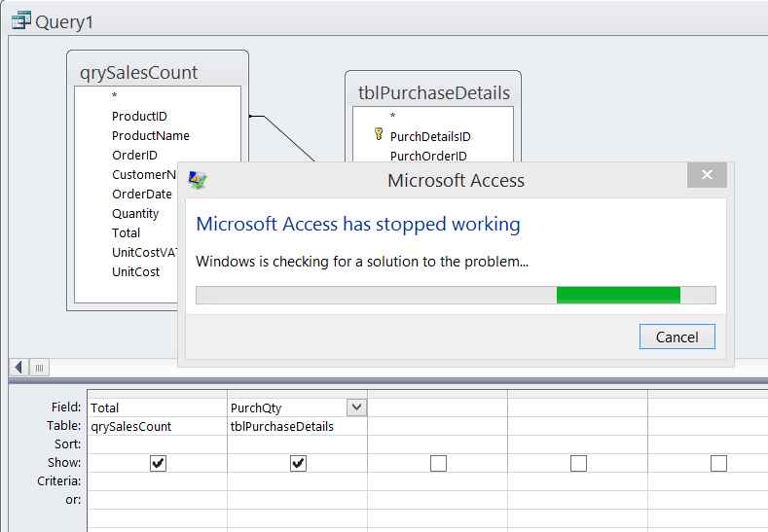Click the Query1 tab icon
The image size is (768, 532).
(x=21, y=20)
